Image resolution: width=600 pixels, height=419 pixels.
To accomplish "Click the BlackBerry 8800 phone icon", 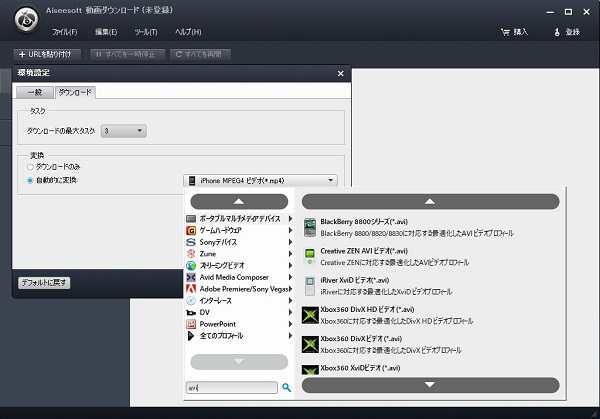I will [310, 227].
